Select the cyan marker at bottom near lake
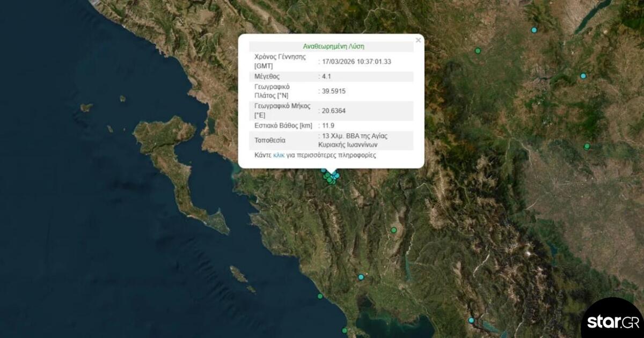Image resolution: width=644 pixels, height=338 pixels. (471, 320)
